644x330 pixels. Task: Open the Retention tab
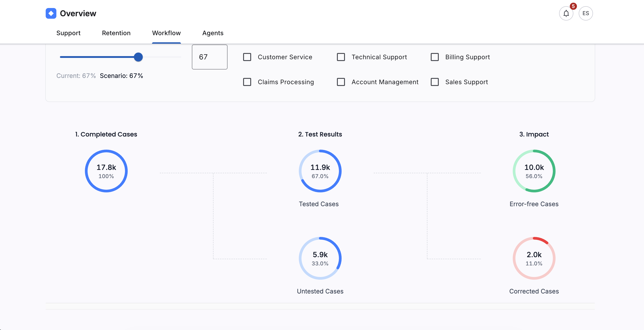point(116,33)
